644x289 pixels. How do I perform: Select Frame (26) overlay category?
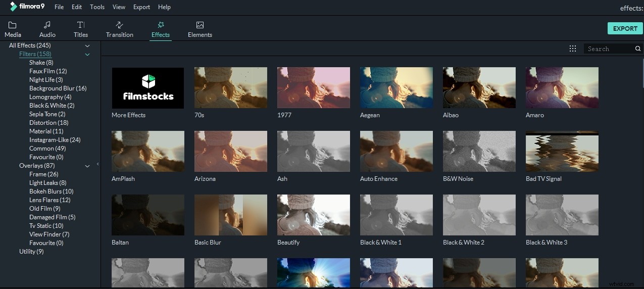point(43,174)
